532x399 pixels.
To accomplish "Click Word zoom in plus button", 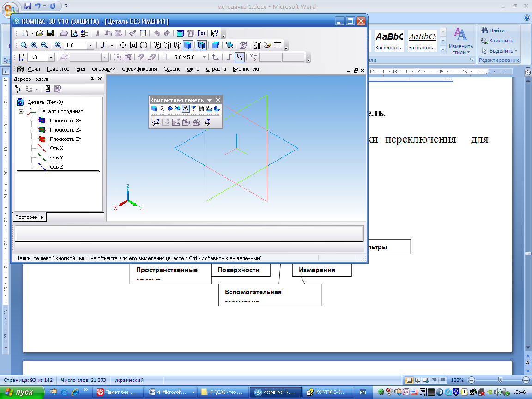I will coord(526,380).
